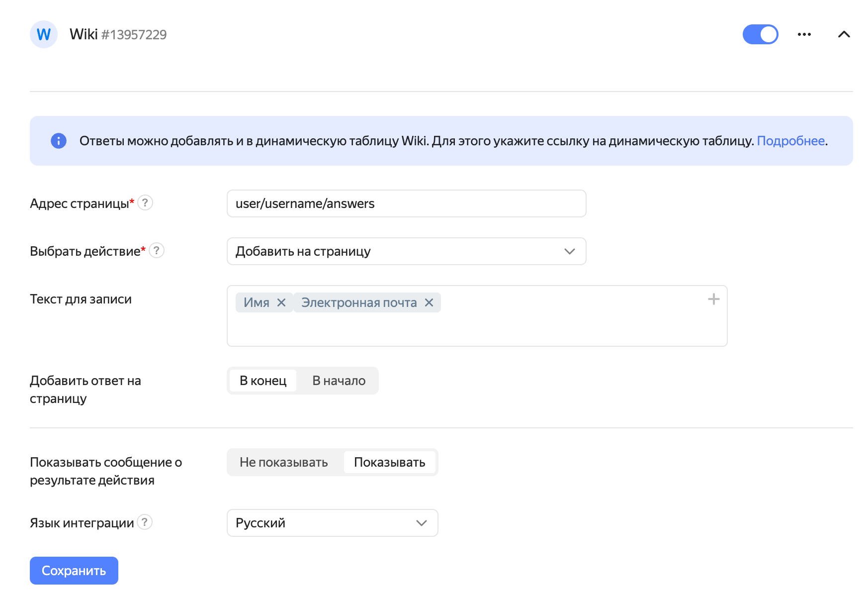Screen dimensions: 868x596
Task: Click the info icon in the banner
Action: click(x=59, y=141)
